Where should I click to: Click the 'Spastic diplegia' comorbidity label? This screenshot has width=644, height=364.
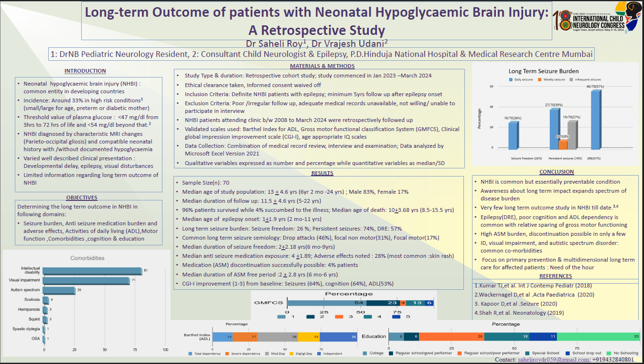click(27, 329)
